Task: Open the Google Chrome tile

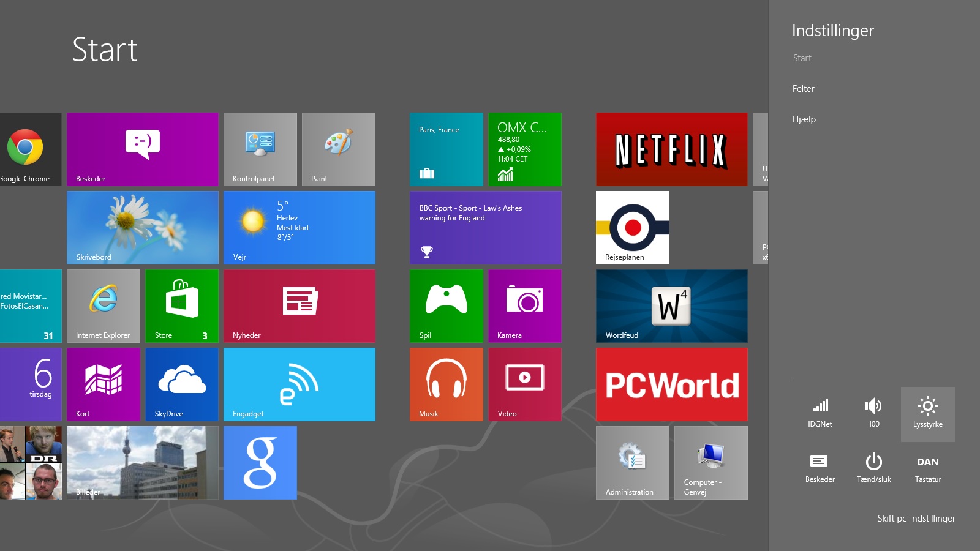Action: coord(28,149)
